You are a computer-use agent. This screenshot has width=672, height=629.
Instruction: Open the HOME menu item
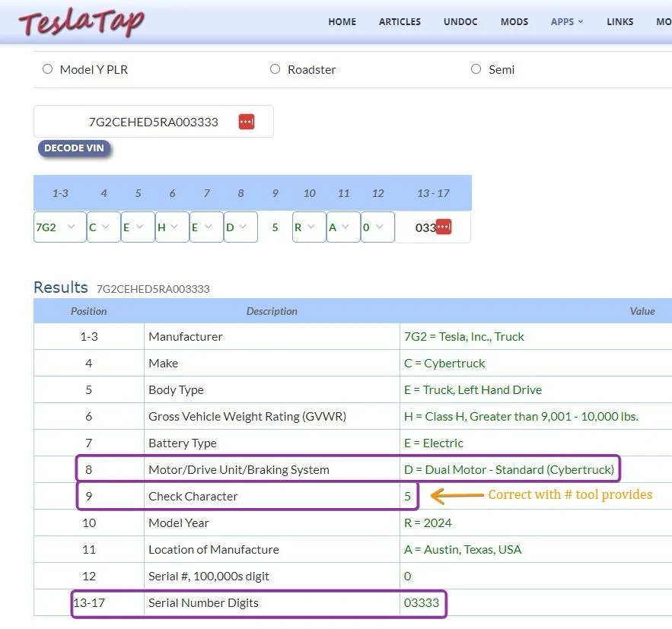pos(342,22)
